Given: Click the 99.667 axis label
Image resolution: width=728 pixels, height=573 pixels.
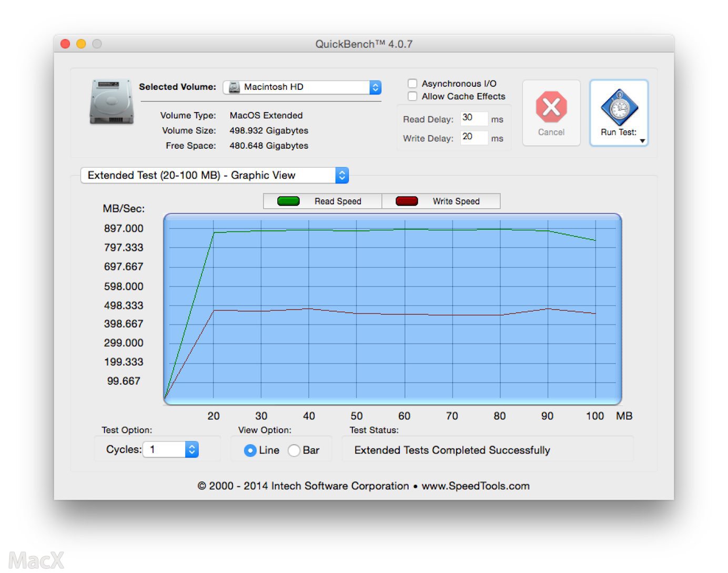Looking at the screenshot, I should [x=124, y=381].
